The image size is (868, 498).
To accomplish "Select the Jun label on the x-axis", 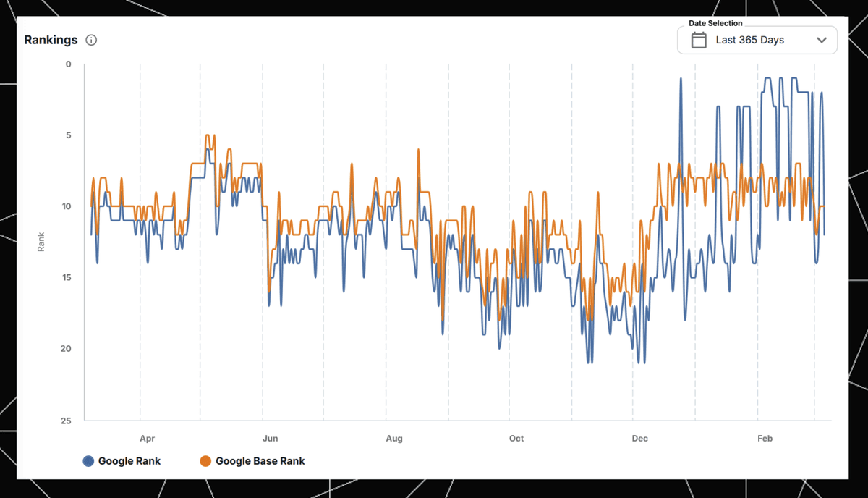I will click(x=270, y=439).
